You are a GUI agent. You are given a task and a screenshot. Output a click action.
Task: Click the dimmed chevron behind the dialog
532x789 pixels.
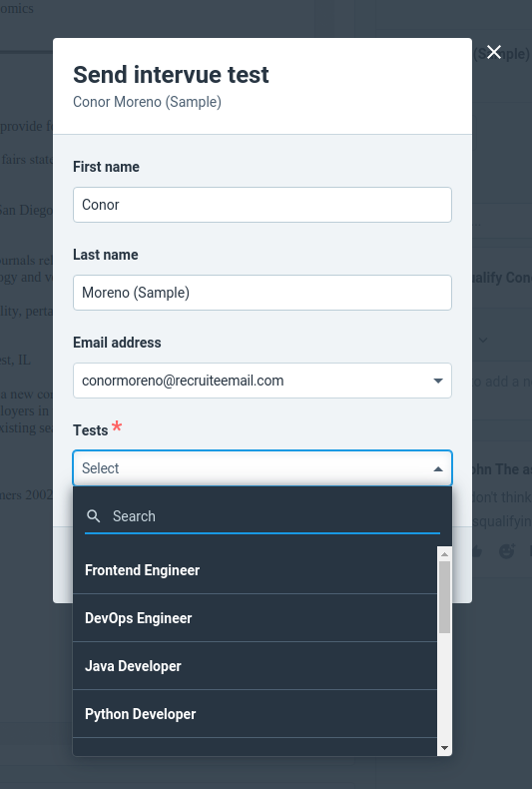483,340
